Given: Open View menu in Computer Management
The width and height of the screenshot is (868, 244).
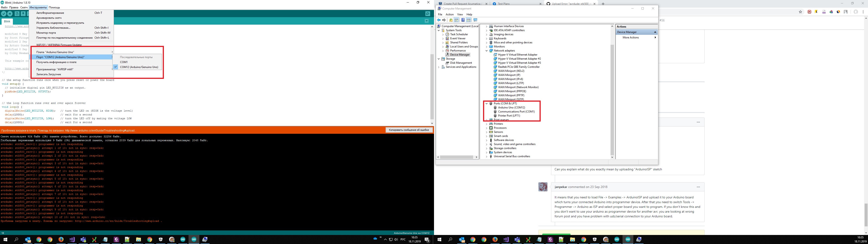Looking at the screenshot, I should [460, 14].
